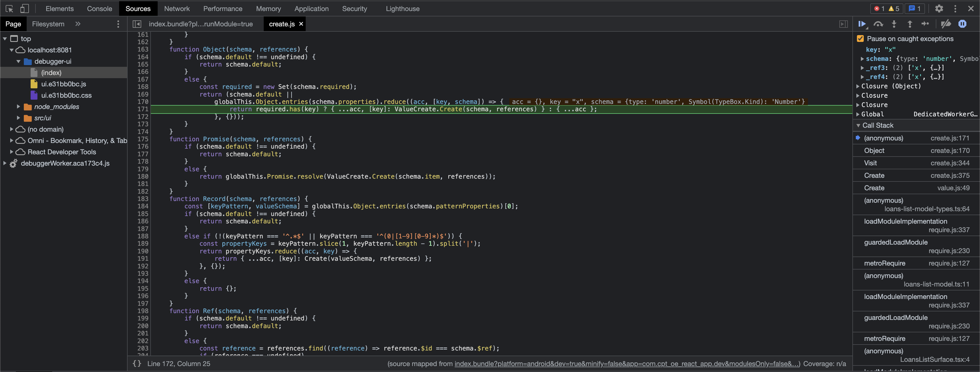Click the step over function icon
The width and height of the screenshot is (980, 372).
(878, 24)
